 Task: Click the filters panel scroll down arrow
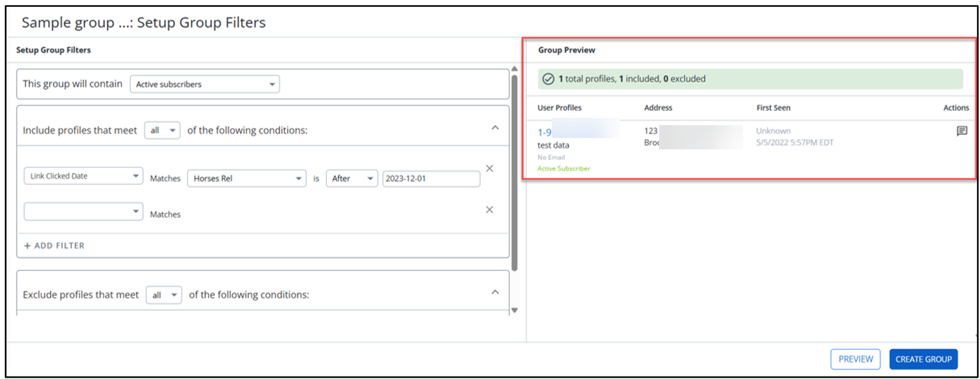tap(514, 310)
